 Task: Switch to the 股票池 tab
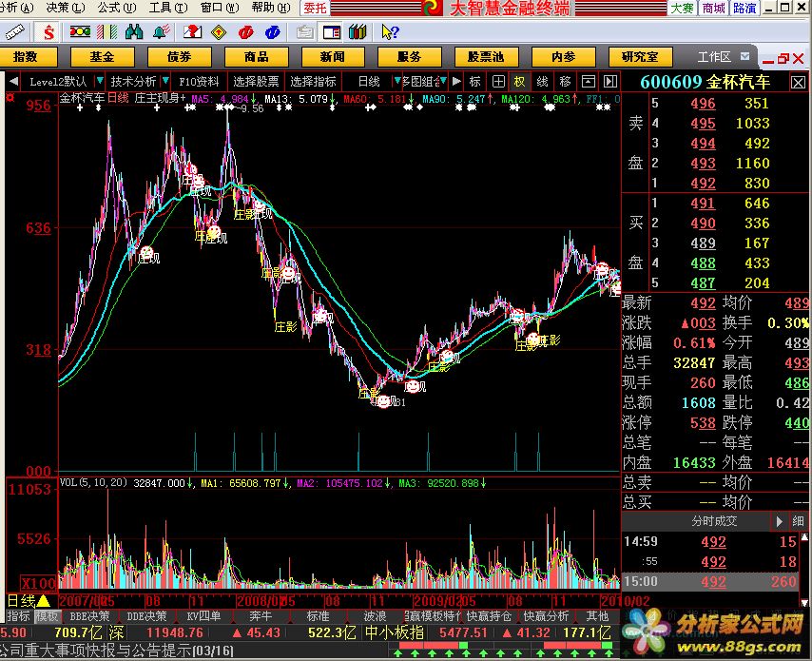pyautogui.click(x=486, y=56)
